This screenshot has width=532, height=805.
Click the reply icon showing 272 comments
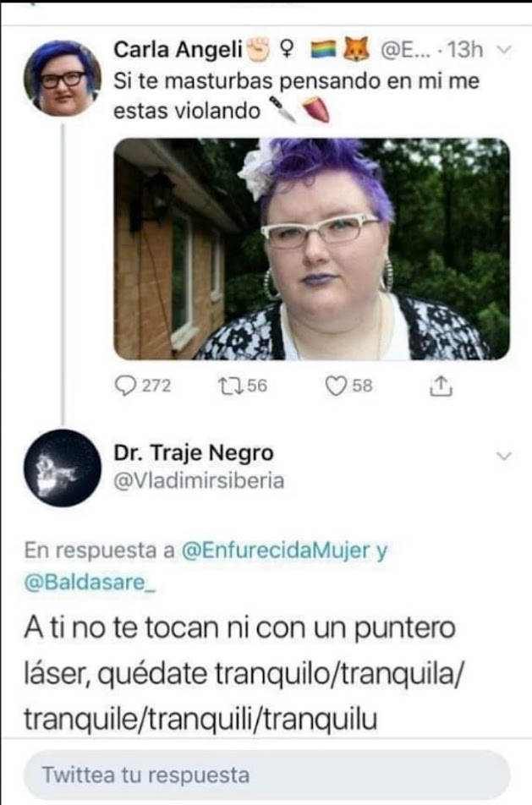tap(124, 386)
